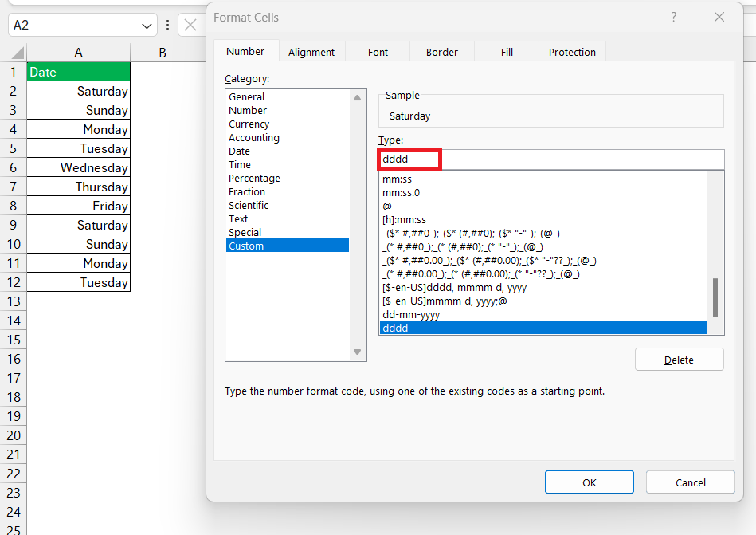Choose [$-en-US]mmmm d, yyyy;@ format

tap(543, 301)
